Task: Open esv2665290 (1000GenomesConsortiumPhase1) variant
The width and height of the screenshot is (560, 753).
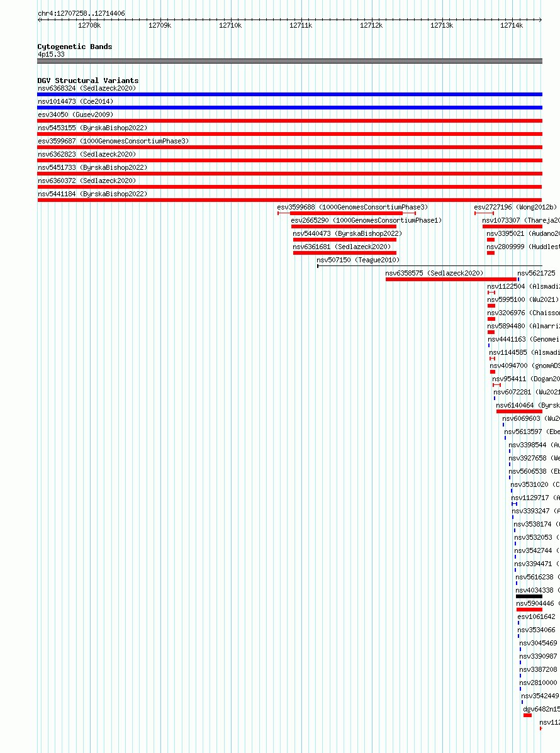Action: click(366, 220)
